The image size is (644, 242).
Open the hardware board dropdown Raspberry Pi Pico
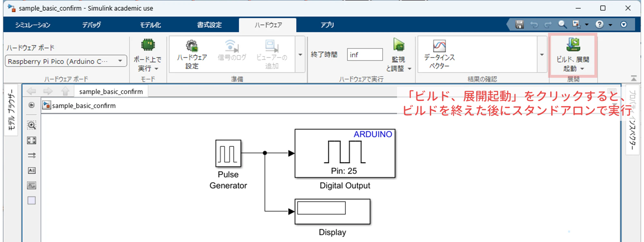pos(66,61)
